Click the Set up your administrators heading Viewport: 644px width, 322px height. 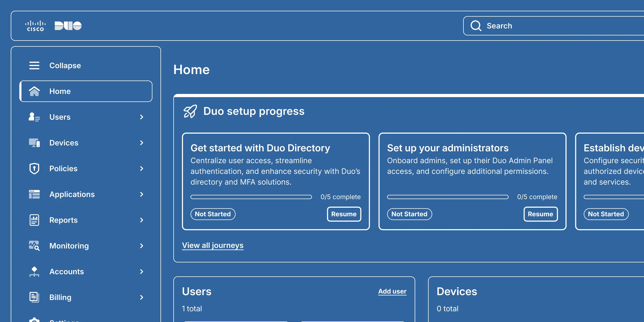click(x=448, y=148)
